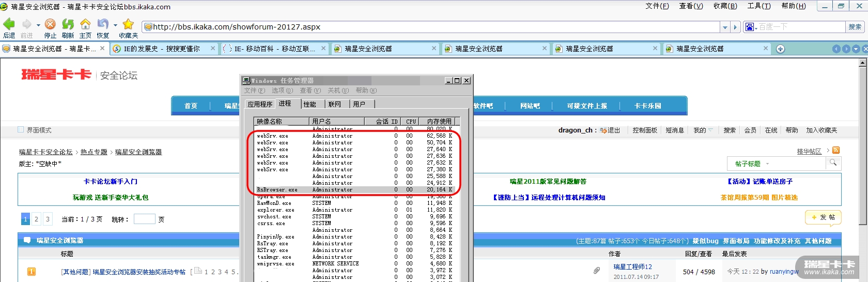
Task: Open the 帖子标题 search type dropdown
Action: tap(768, 164)
